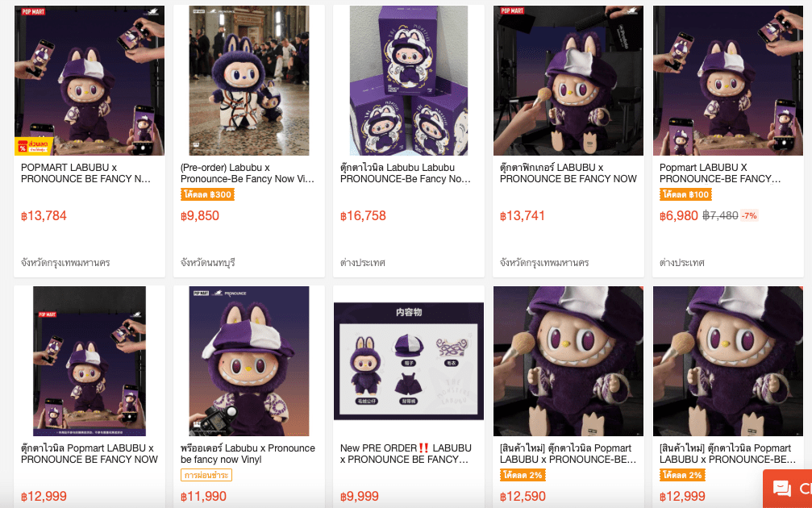
Task: Open the "พรีออเดอร์ Labubu x Pronounce" listing title
Action: (248, 454)
